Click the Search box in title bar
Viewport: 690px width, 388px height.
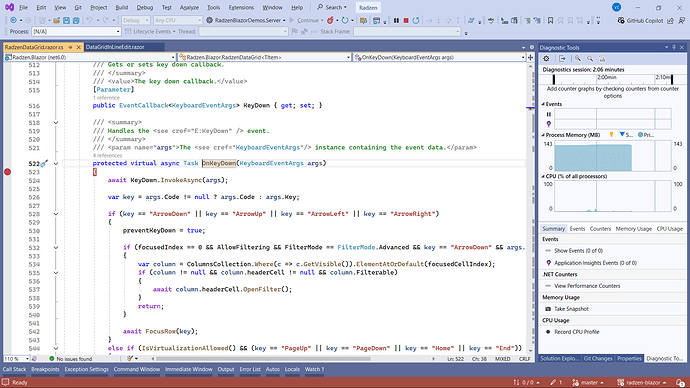click(x=332, y=7)
